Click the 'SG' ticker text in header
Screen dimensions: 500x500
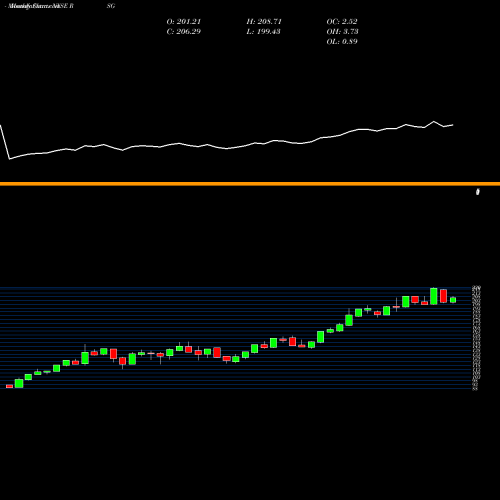pos(111,6)
